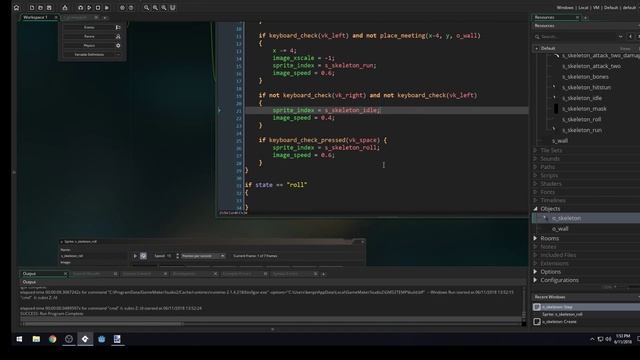Select s_skeleton_mask sprite
The width and height of the screenshot is (640, 360).
click(584, 109)
